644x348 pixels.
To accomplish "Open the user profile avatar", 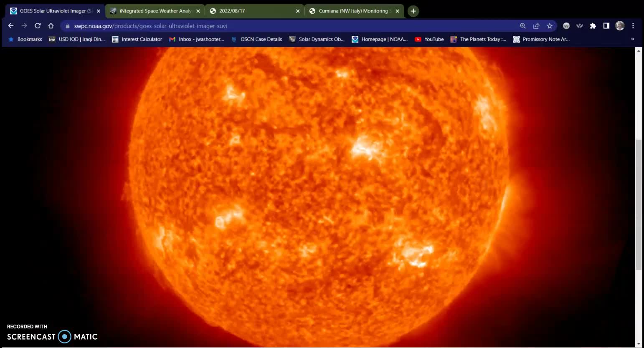I will coord(620,26).
